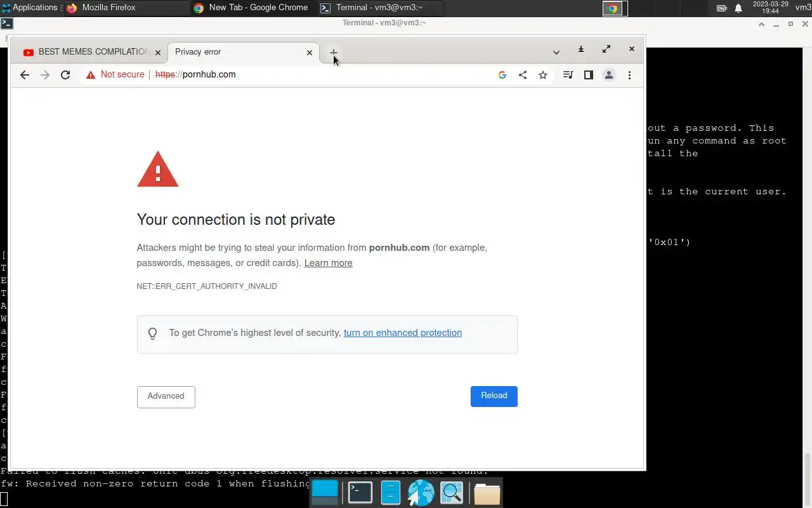
Task: Click the date and time clock in the panel
Action: pos(770,8)
